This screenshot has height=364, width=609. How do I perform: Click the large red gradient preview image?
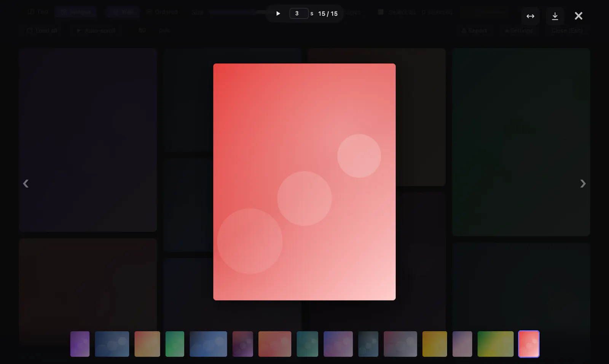(304, 182)
